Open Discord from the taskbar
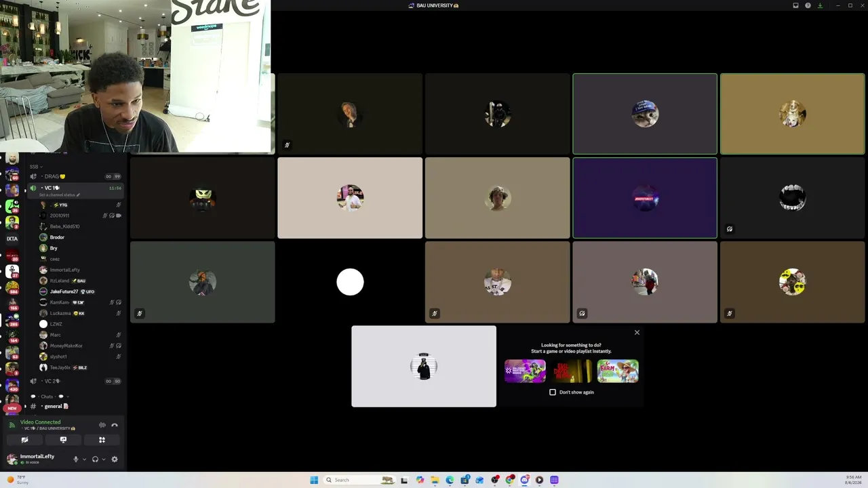This screenshot has height=488, width=868. point(524,480)
